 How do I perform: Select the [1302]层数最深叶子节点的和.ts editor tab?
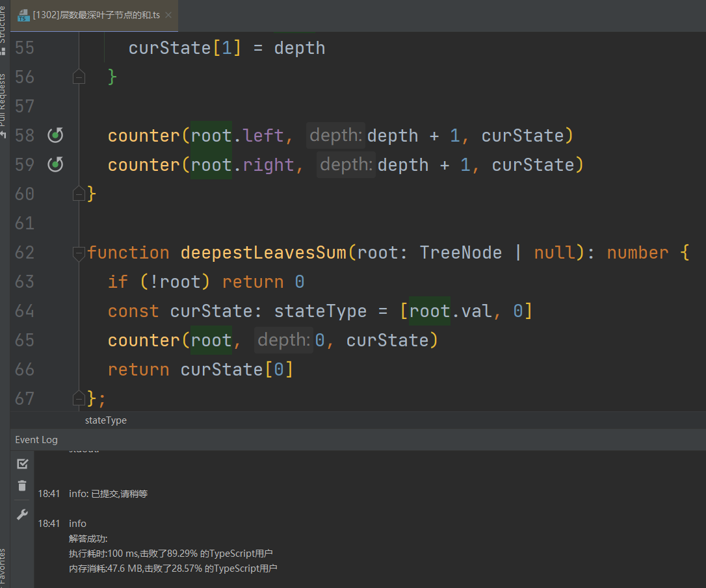94,16
